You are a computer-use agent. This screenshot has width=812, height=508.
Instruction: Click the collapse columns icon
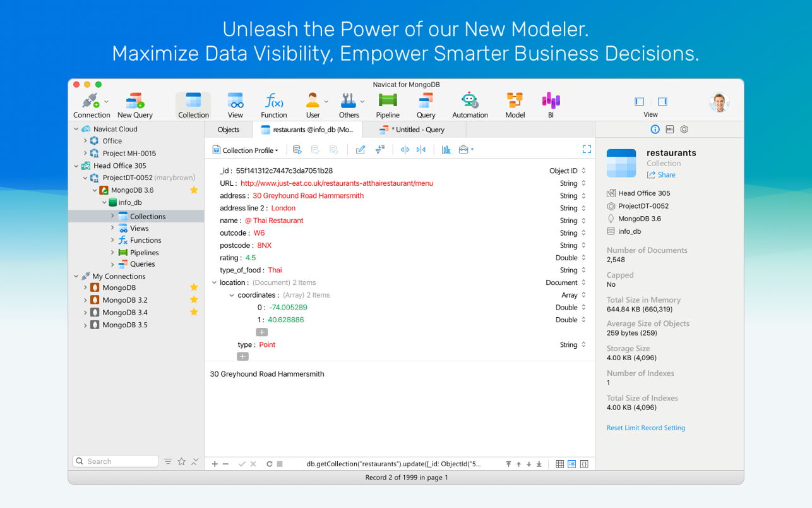pos(421,150)
